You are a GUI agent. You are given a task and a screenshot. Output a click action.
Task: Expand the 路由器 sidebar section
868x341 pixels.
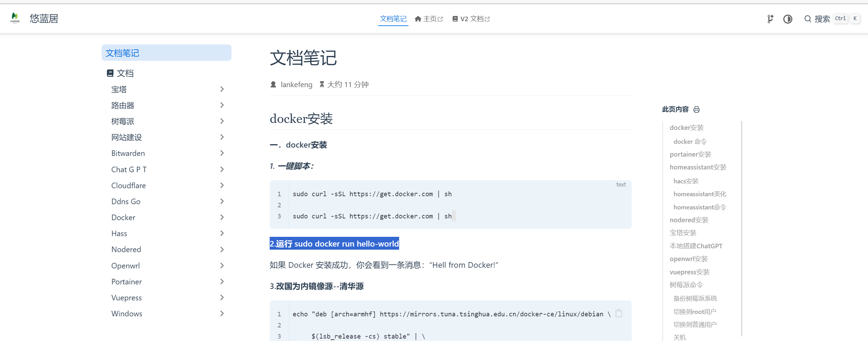point(167,105)
